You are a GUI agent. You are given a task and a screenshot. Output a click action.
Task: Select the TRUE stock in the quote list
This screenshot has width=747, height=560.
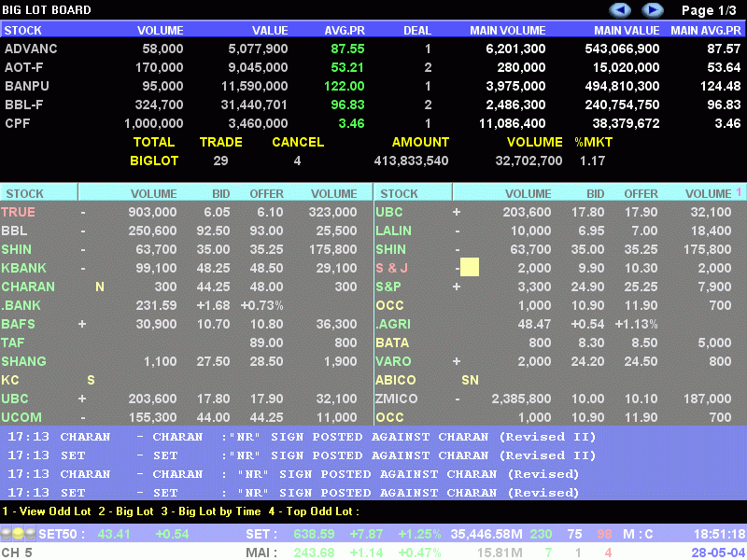[18, 212]
